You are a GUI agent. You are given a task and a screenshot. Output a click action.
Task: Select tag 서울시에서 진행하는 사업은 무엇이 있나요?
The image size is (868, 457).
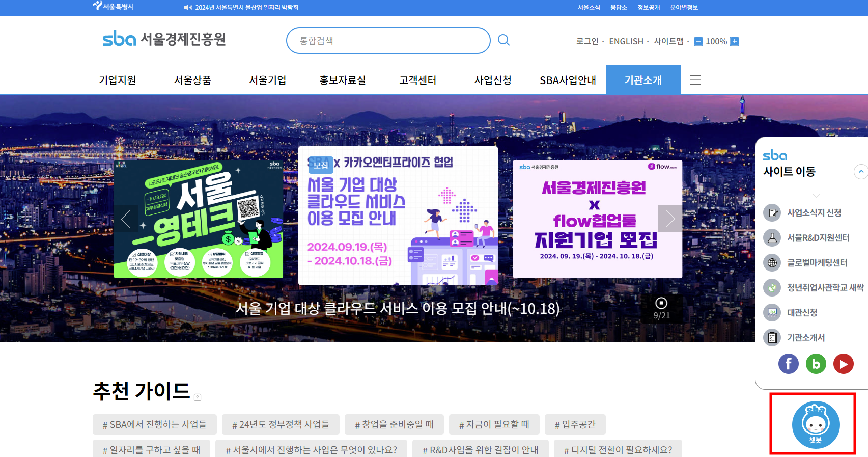[x=312, y=449]
